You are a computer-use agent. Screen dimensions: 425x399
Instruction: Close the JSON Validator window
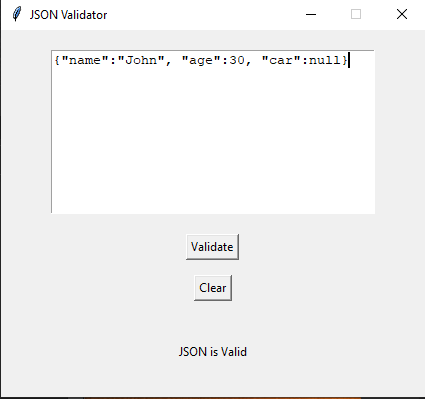coord(402,14)
